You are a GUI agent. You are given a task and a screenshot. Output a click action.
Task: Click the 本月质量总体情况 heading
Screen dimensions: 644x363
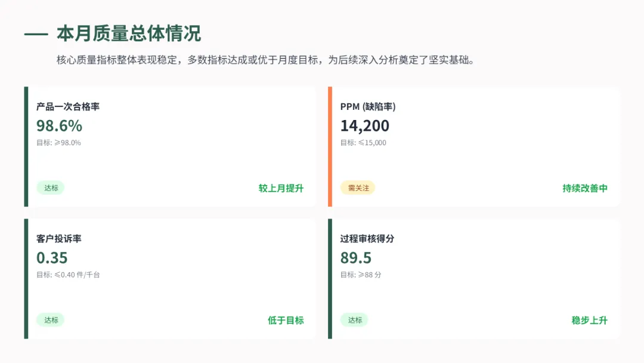[x=129, y=33]
